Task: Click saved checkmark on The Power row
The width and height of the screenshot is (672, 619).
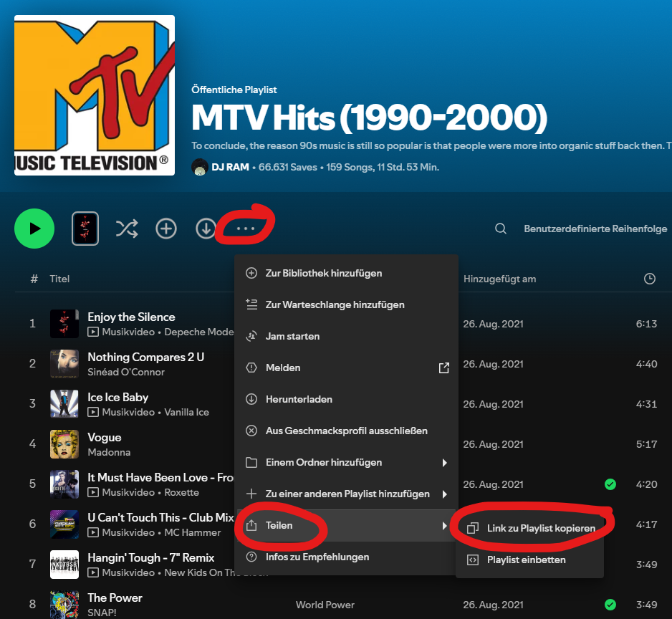Action: pos(610,605)
